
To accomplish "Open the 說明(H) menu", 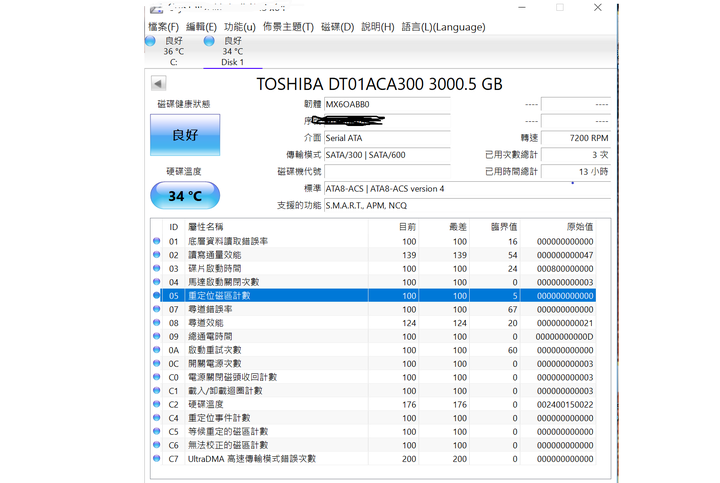I will (x=377, y=27).
